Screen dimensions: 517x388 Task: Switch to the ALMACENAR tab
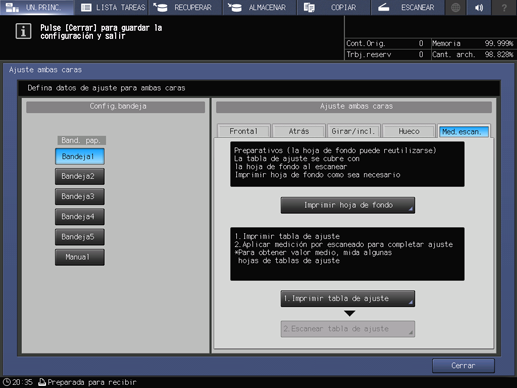click(260, 7)
